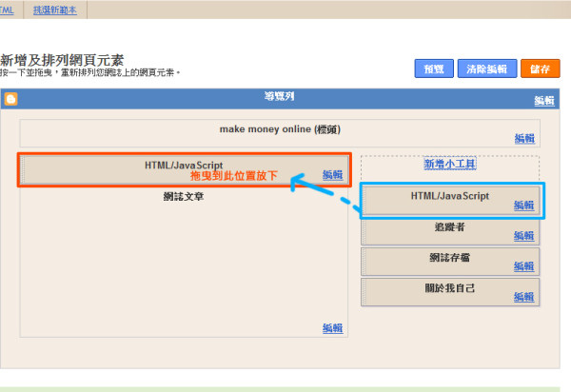Click the 導覽列 navbar title text
The image size is (571, 392).
tap(279, 96)
